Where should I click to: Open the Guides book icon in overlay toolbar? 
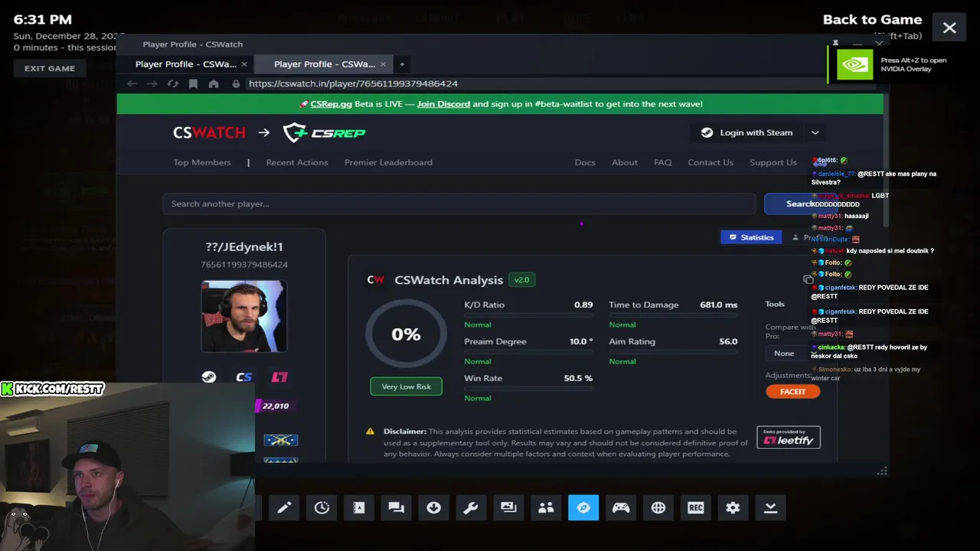tap(358, 507)
